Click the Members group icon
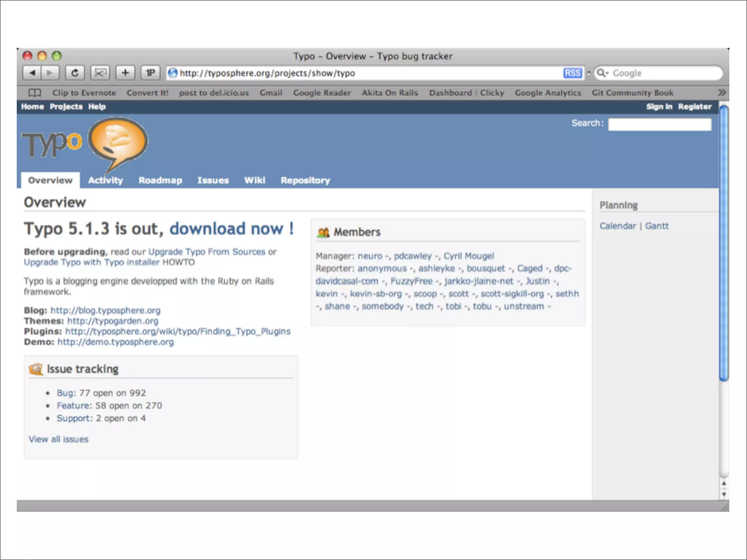The height and width of the screenshot is (560, 747). [323, 232]
